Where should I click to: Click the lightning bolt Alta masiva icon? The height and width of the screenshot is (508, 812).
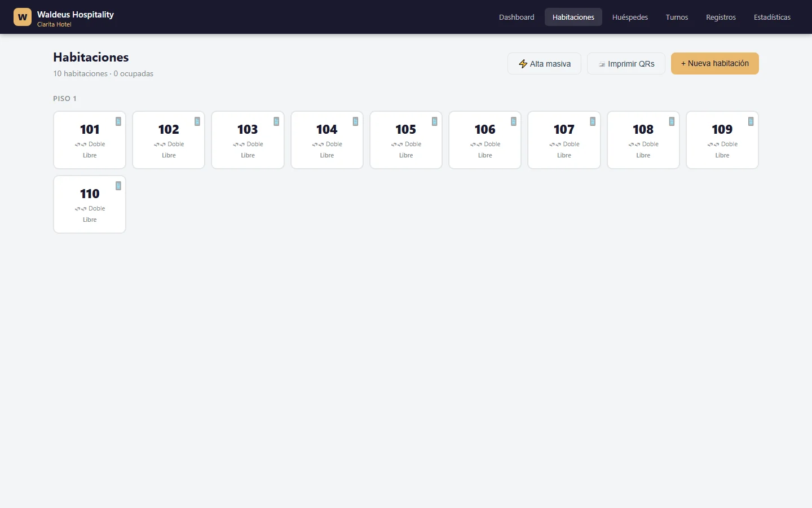coord(523,64)
